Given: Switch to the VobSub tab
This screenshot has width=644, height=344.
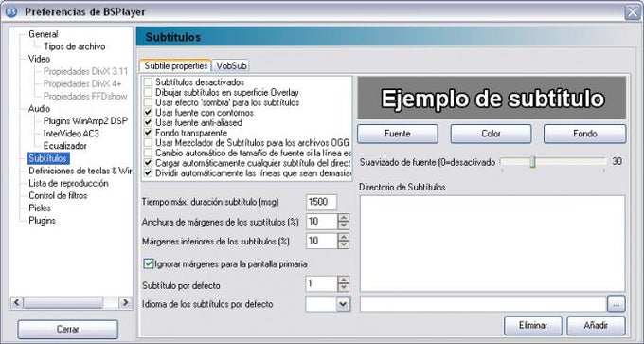Looking at the screenshot, I should click(231, 65).
